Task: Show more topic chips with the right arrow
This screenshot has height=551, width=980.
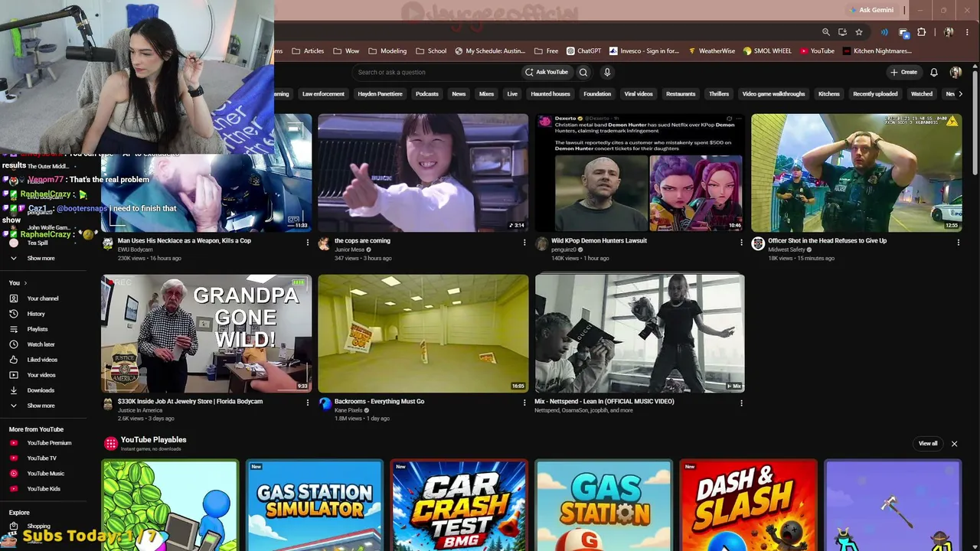Action: 960,94
